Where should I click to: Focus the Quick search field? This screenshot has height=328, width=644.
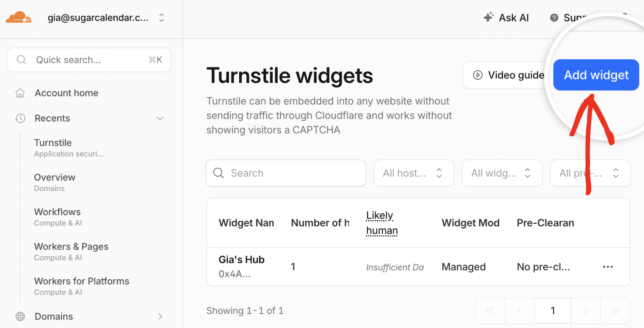89,60
